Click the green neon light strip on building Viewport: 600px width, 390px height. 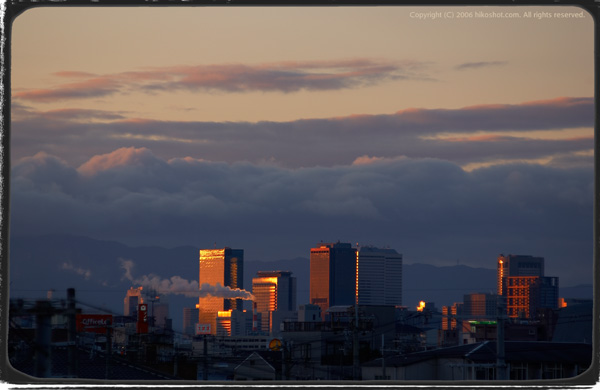pyautogui.click(x=482, y=323)
